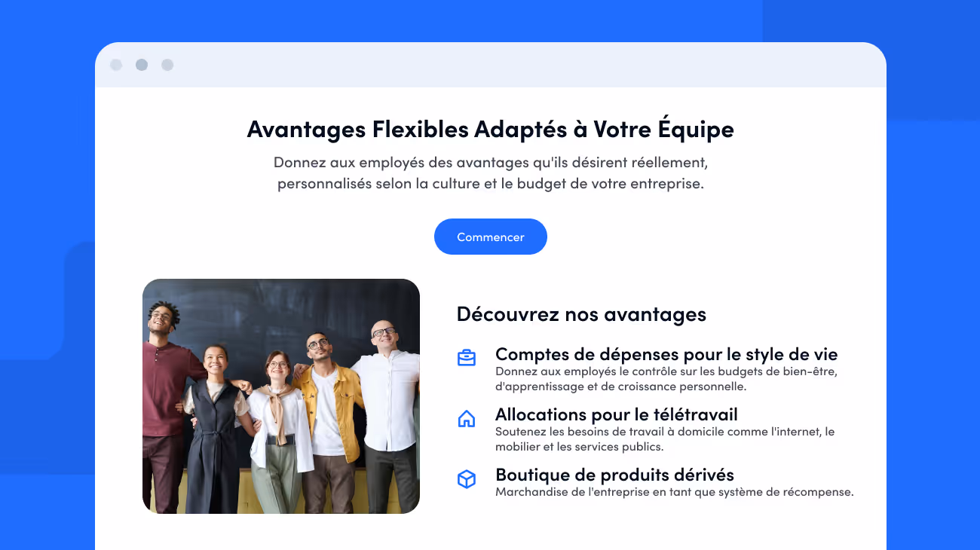Click the man in the maroon shirt in the photo
980x550 pixels.
164,407
